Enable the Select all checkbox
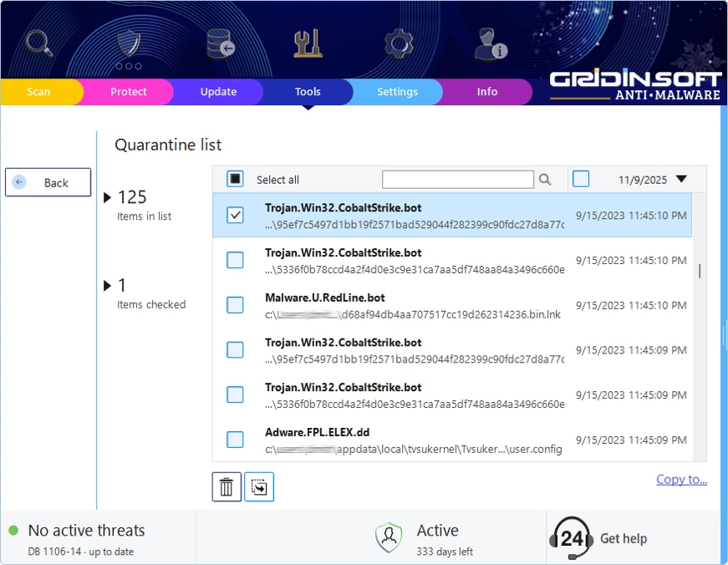The height and width of the screenshot is (565, 728). point(234,179)
